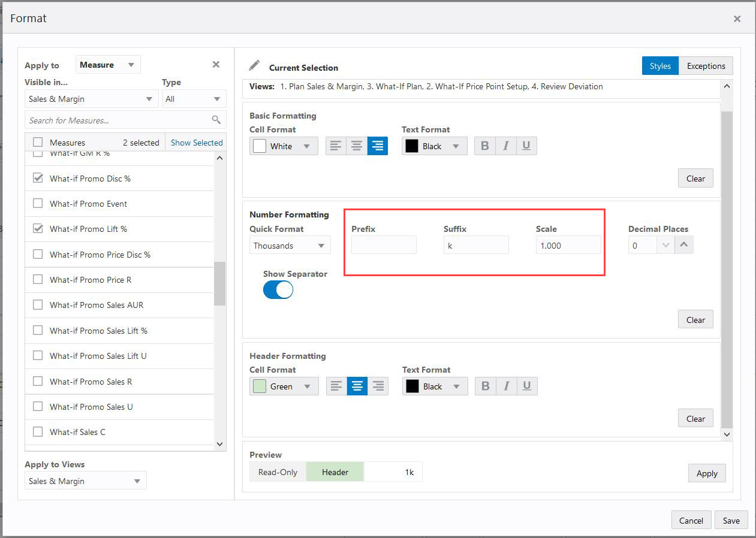Check What-if Promo Price R measure
The width and height of the screenshot is (756, 538).
point(38,279)
